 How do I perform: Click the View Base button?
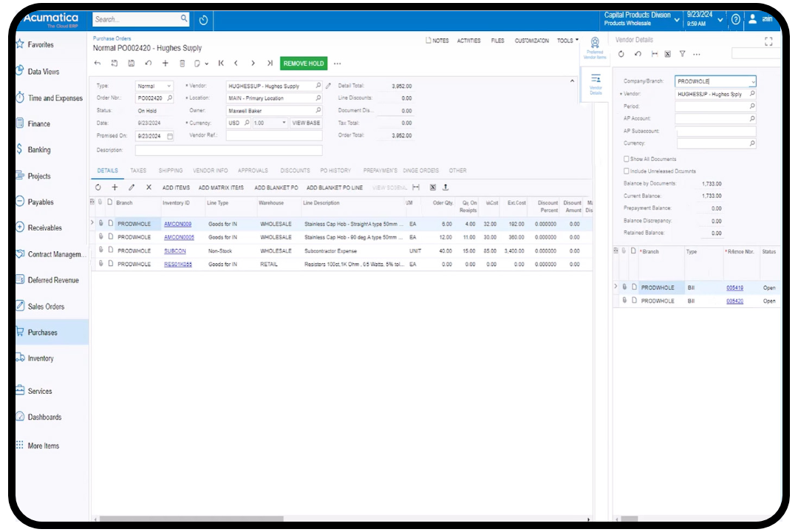306,123
